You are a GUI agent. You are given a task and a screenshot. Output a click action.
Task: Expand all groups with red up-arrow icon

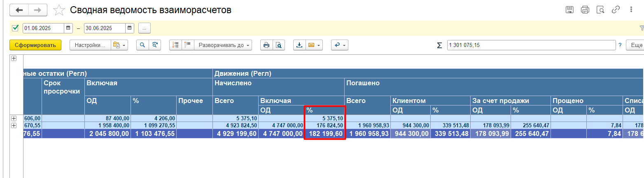click(188, 45)
